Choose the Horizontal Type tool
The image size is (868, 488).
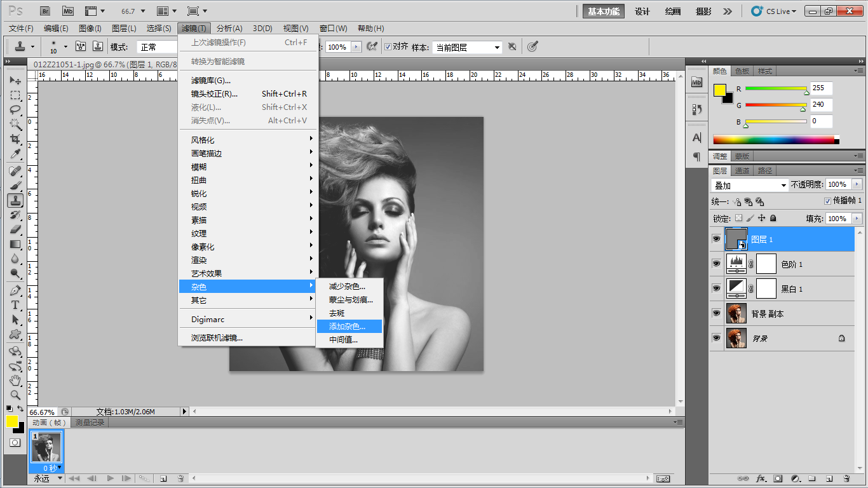point(15,305)
